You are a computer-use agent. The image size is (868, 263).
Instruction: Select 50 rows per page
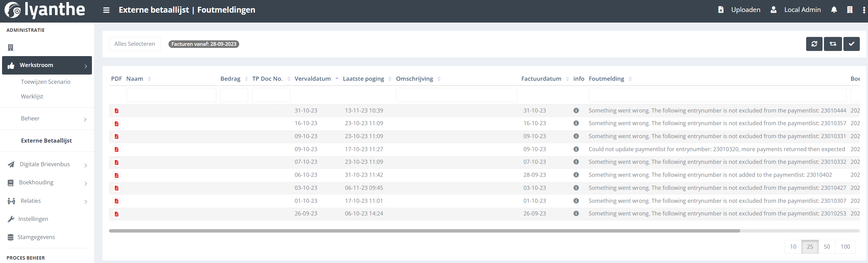827,247
